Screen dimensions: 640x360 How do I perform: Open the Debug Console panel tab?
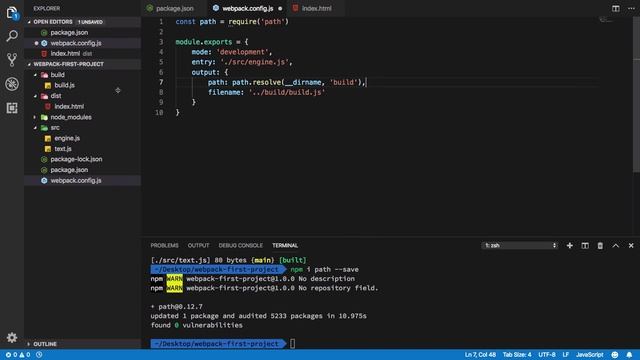click(240, 245)
